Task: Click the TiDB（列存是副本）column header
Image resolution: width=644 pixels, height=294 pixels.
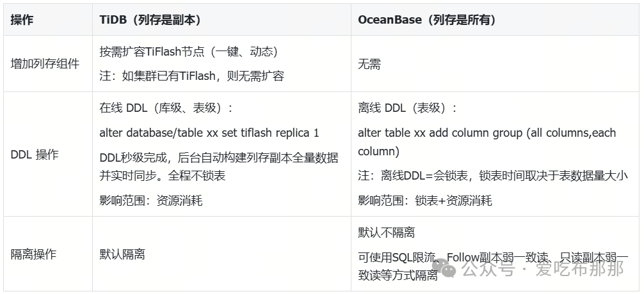Action: tap(150, 20)
